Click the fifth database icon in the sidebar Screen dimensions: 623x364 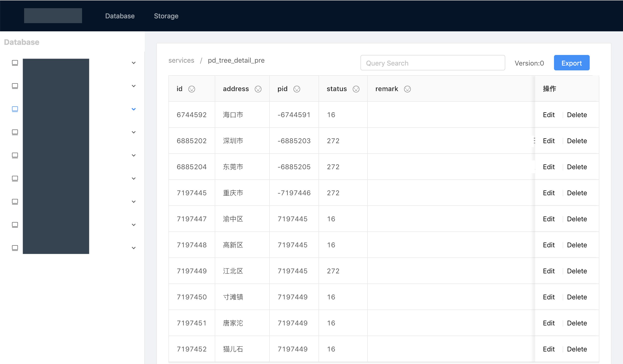tap(15, 155)
